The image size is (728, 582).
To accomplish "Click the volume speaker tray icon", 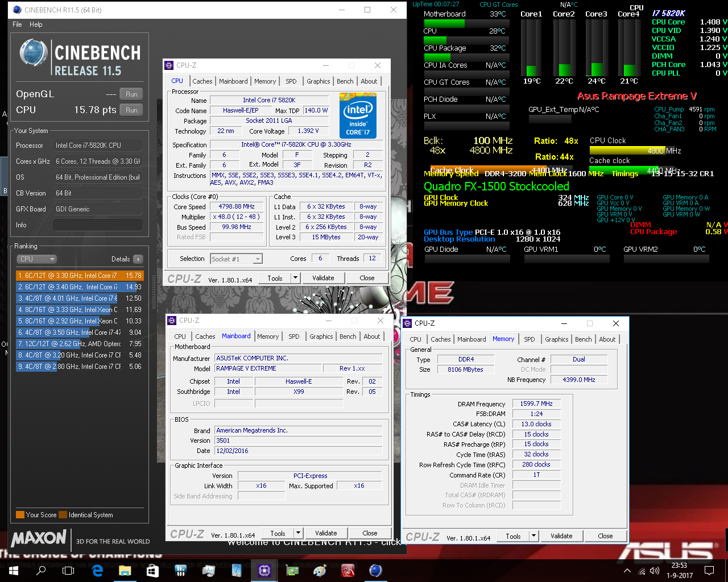I will [655, 571].
